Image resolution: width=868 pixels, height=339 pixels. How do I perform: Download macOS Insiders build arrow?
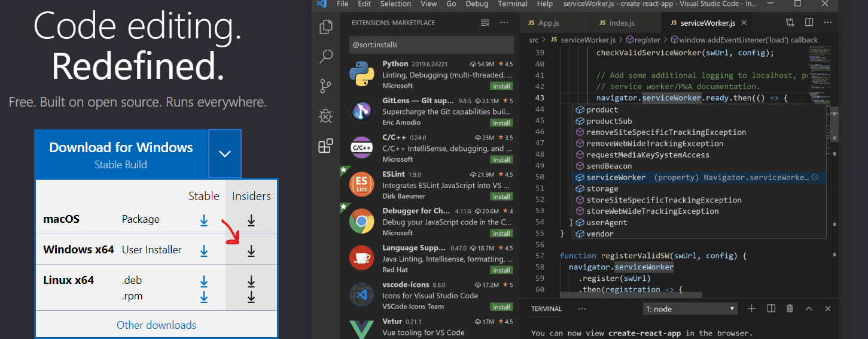click(x=251, y=220)
